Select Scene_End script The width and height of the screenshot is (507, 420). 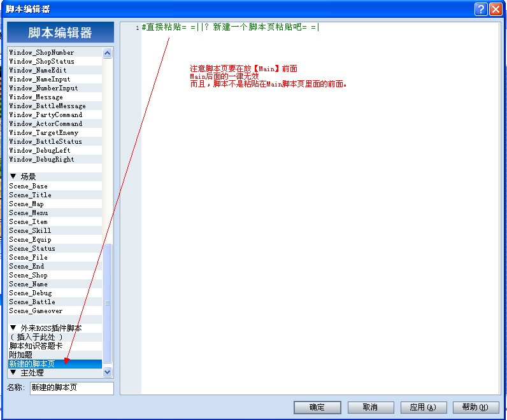point(55,266)
